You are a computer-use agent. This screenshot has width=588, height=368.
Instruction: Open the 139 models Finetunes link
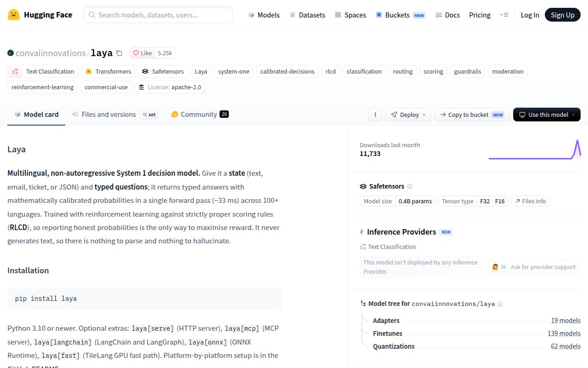[564, 333]
